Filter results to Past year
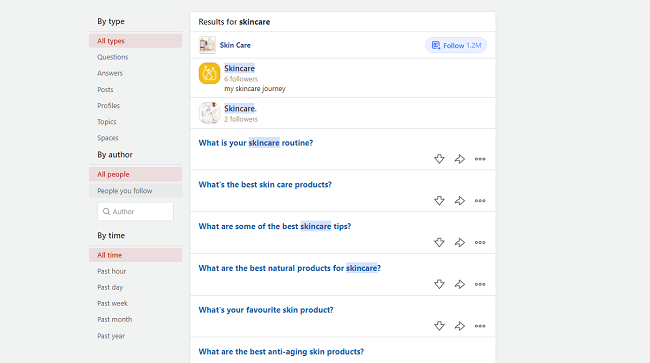Image resolution: width=650 pixels, height=363 pixels. (x=111, y=336)
